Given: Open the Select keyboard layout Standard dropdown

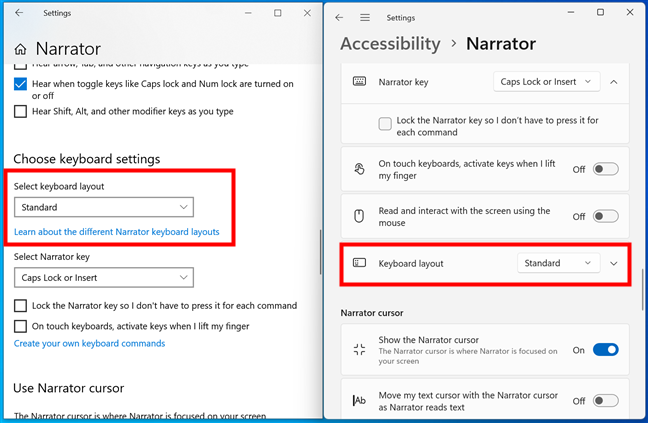Looking at the screenshot, I should 104,207.
